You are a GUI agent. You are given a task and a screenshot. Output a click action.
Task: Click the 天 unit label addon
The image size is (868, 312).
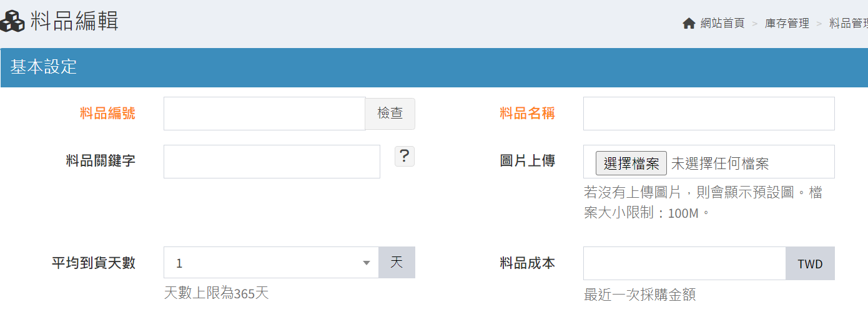[397, 263]
